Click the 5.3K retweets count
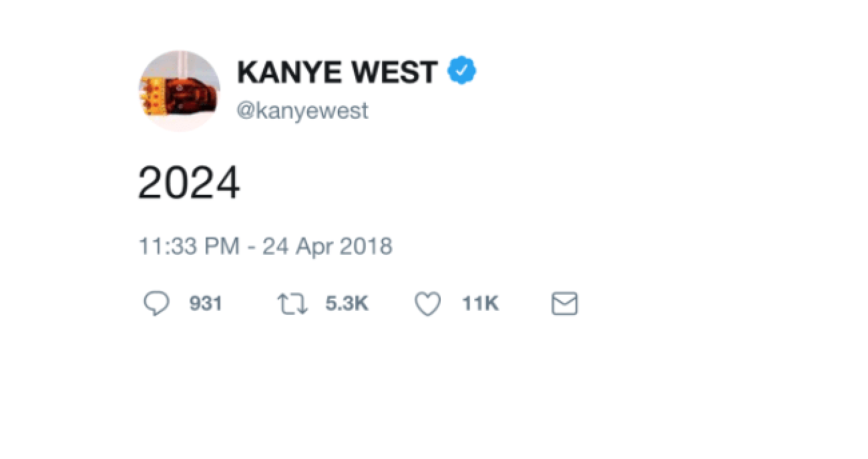 coord(347,304)
